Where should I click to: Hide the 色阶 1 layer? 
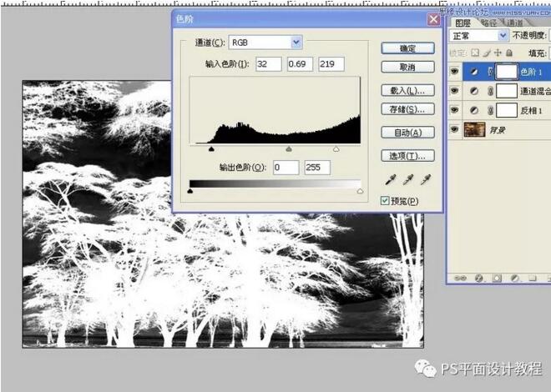[454, 72]
